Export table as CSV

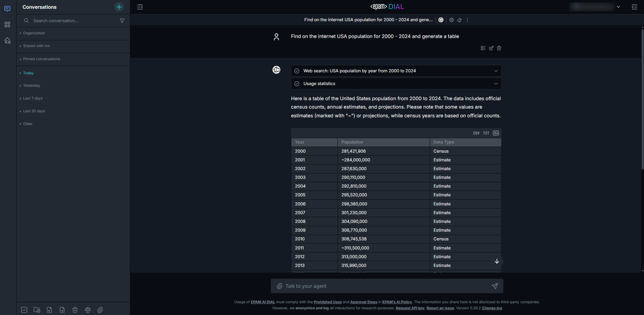476,133
